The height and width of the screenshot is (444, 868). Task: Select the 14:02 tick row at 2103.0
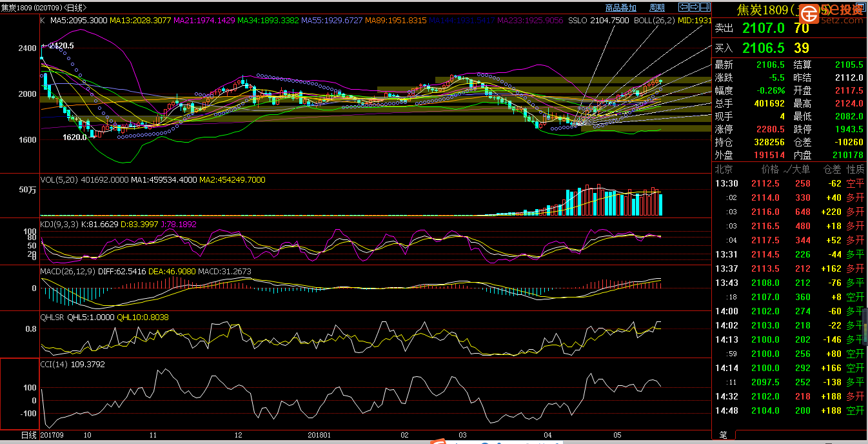789,325
